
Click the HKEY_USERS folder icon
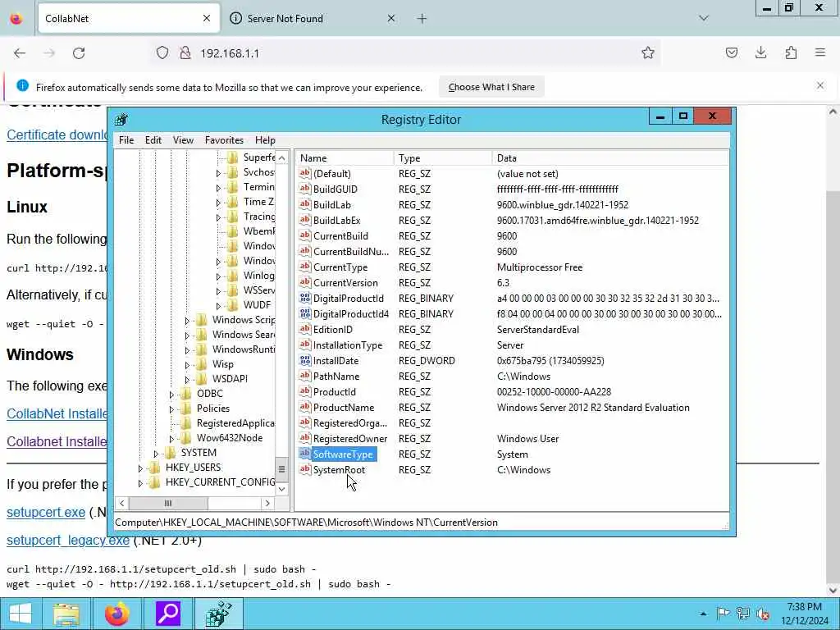coord(155,467)
